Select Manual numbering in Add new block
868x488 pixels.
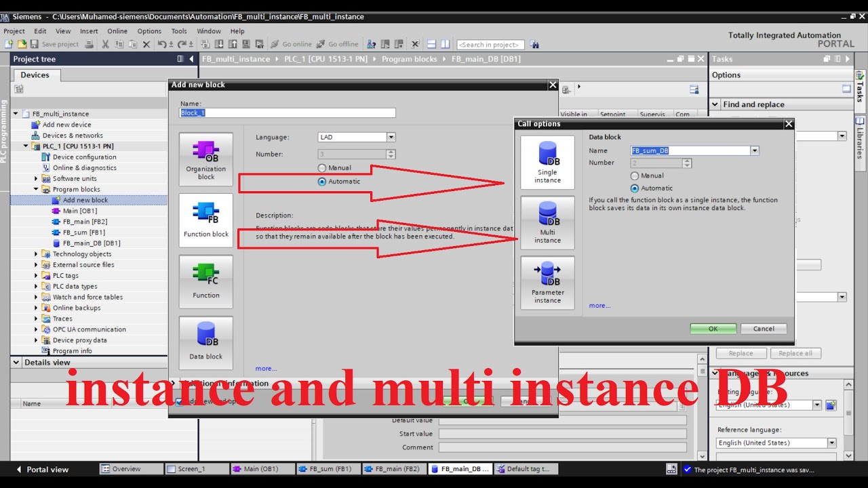(322, 167)
